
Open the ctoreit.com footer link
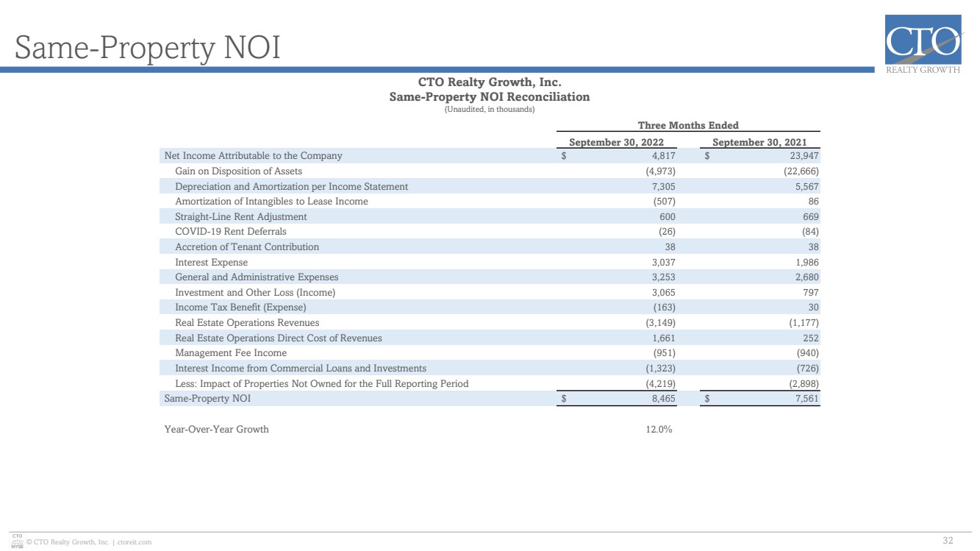pyautogui.click(x=135, y=542)
